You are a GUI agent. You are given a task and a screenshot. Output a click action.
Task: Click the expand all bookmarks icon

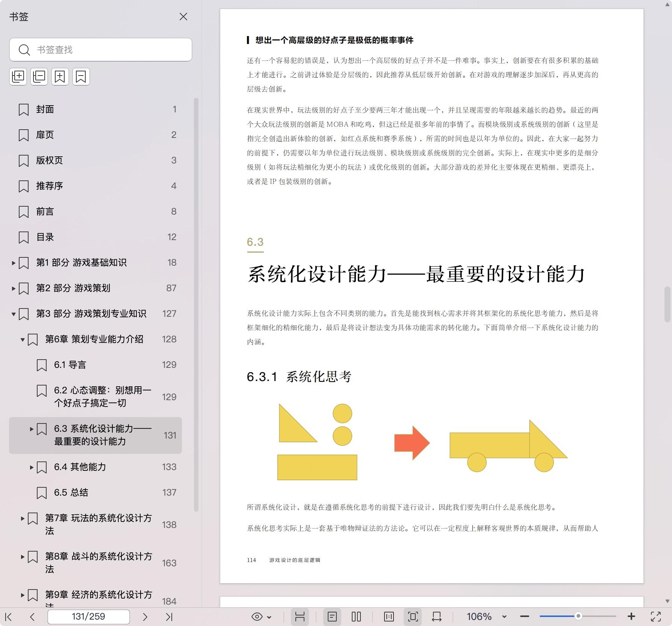[x=18, y=77]
